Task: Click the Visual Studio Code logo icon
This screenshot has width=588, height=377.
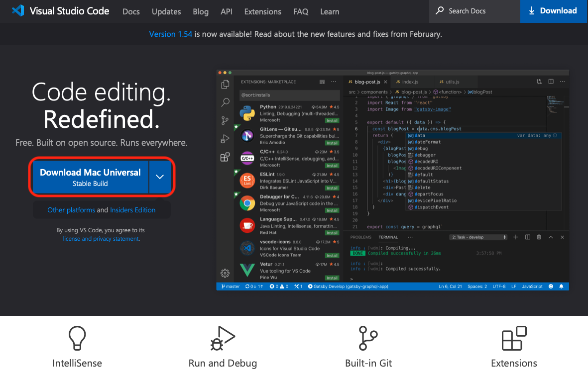Action: pyautogui.click(x=18, y=10)
